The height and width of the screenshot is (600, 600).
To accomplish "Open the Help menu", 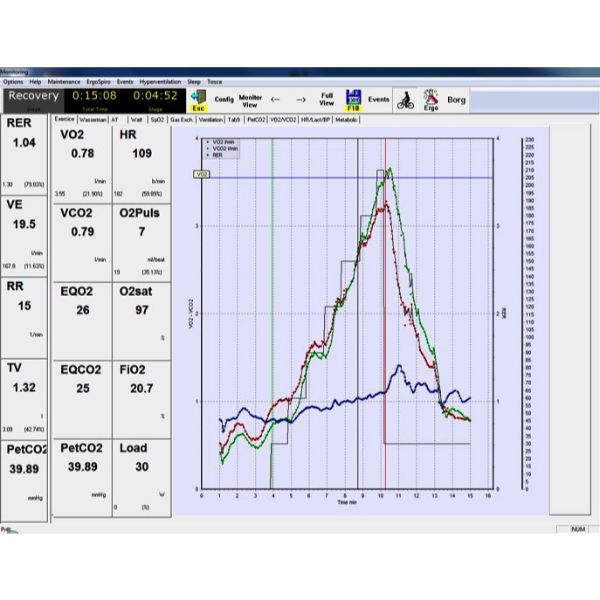I will pyautogui.click(x=35, y=82).
